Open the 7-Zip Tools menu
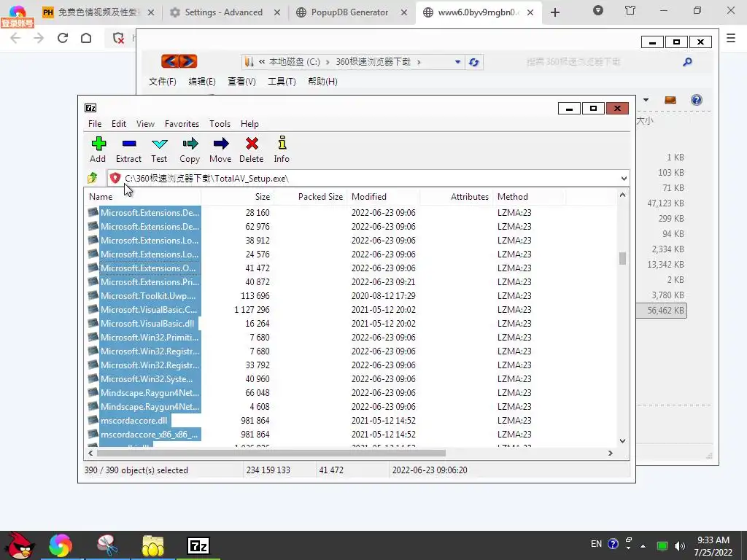Viewport: 747px width, 560px height. pos(220,124)
